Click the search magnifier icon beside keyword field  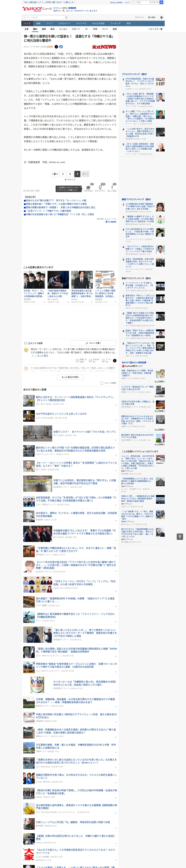point(66,18)
